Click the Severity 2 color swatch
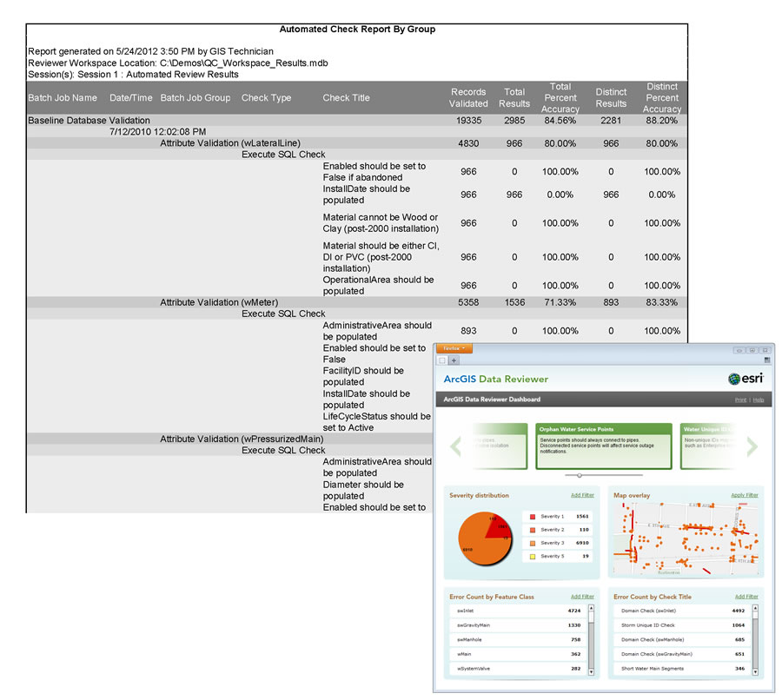Image resolution: width=782 pixels, height=700 pixels. [532, 530]
